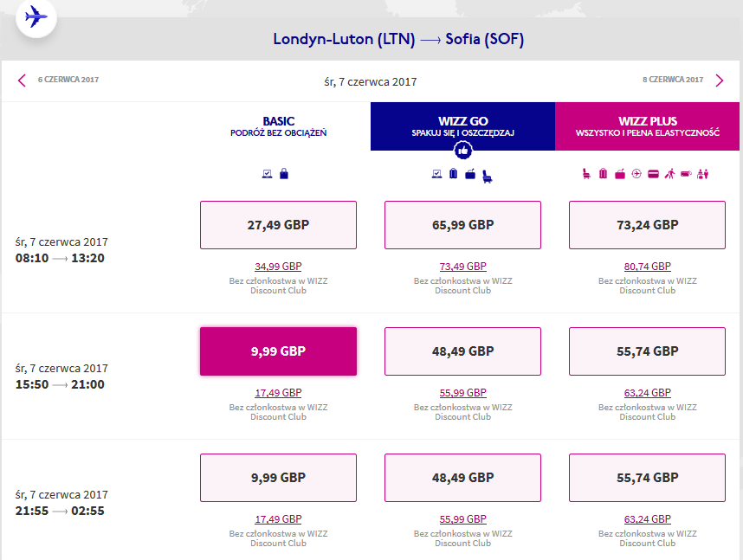Click WIZZ GO seat selection icon
The width and height of the screenshot is (743, 560).
pyautogui.click(x=488, y=177)
